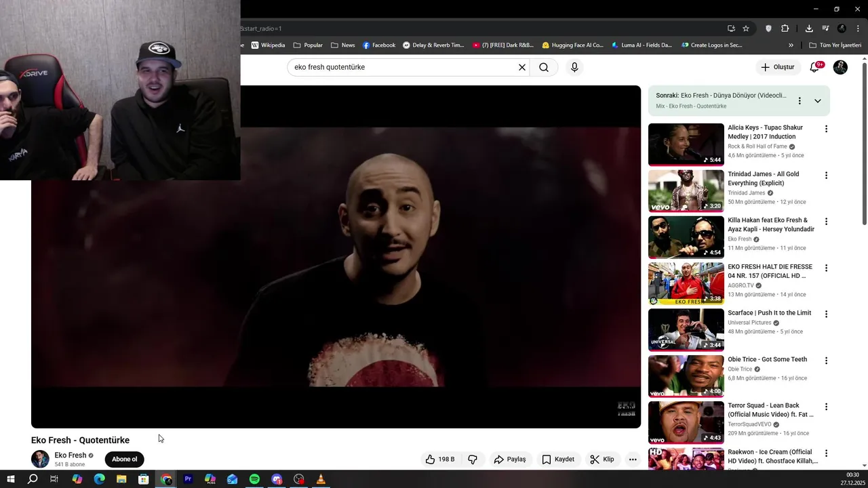868x488 pixels.
Task: Open the Popular bookmarks folder
Action: click(x=308, y=45)
